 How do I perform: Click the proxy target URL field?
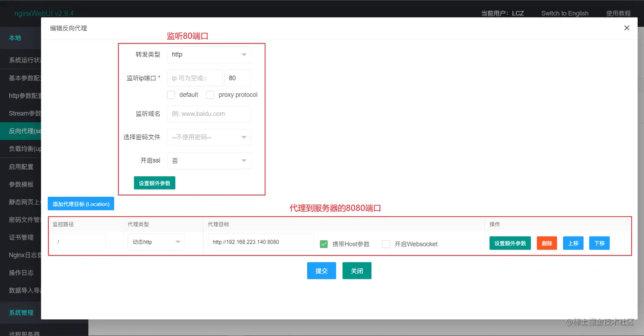(x=261, y=242)
